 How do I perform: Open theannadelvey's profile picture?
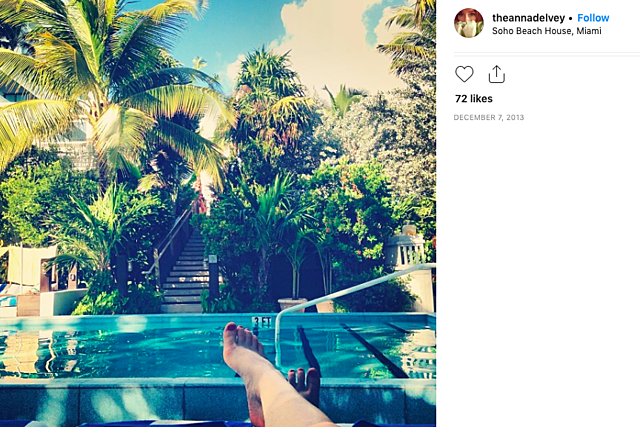(469, 23)
